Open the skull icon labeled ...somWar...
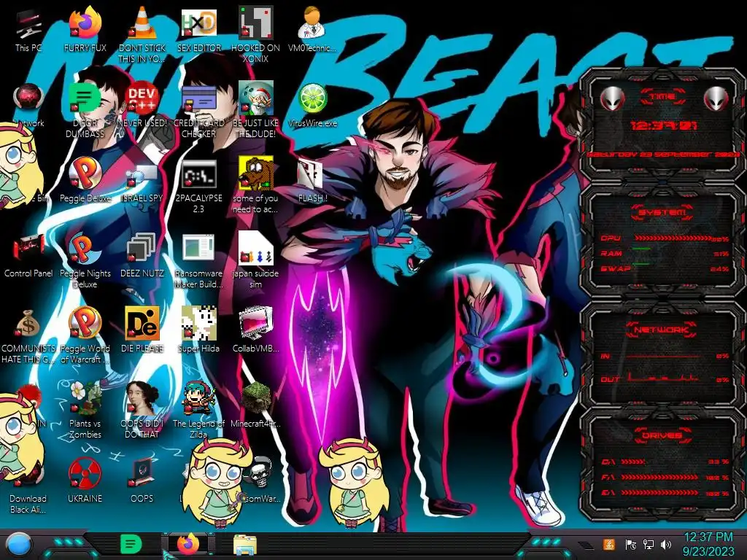The image size is (747, 560). pyautogui.click(x=261, y=472)
